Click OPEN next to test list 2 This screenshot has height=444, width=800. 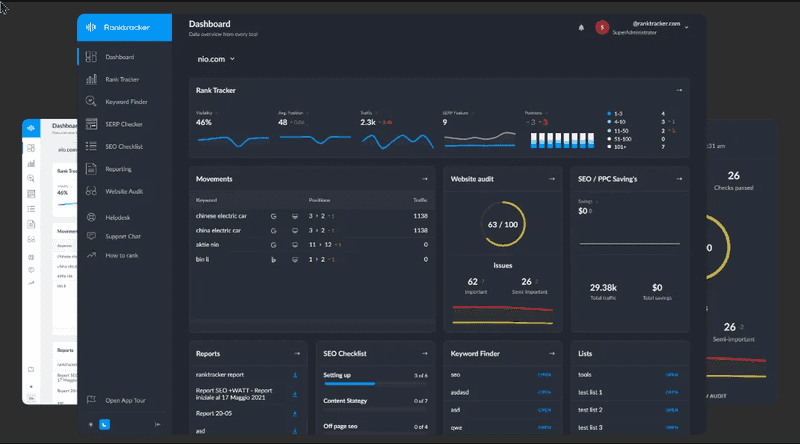pos(672,410)
